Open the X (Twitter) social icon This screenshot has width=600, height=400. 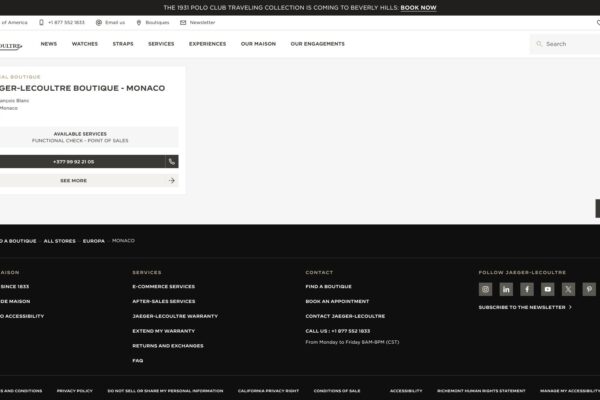tap(568, 289)
